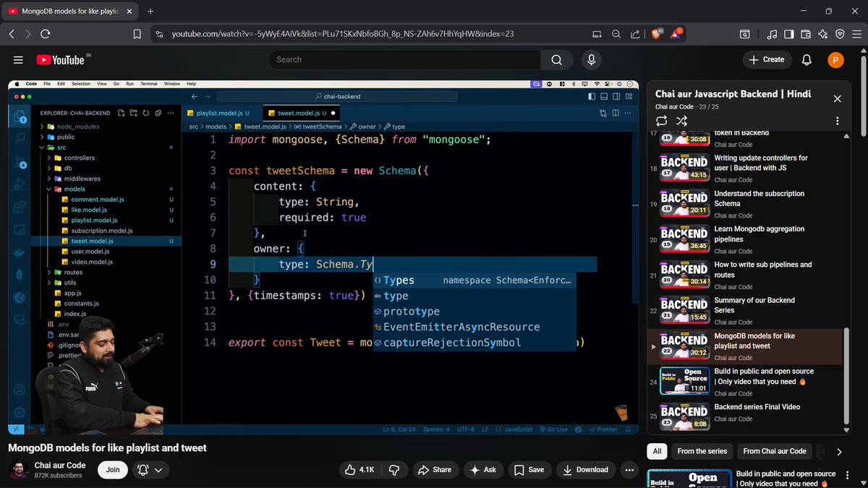Play Summary of our Backend Series video
The height and width of the screenshot is (488, 868).
click(754, 305)
